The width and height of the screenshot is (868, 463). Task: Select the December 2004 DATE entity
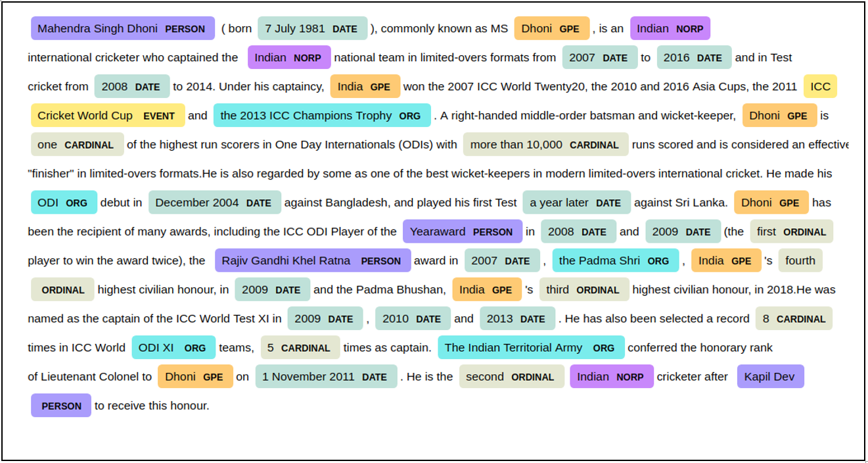tap(214, 203)
